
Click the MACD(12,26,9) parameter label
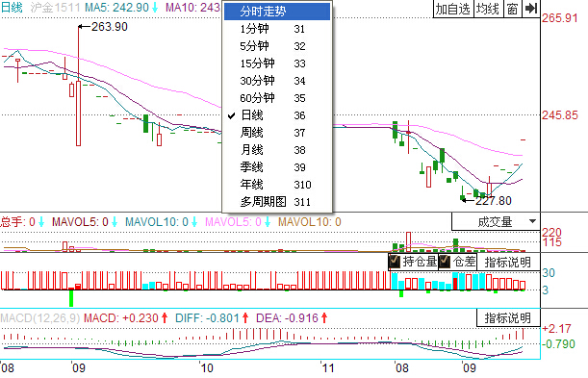(x=40, y=318)
